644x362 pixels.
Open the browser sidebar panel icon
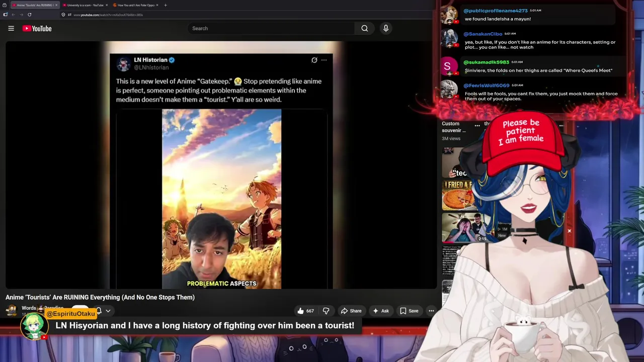coord(5,15)
